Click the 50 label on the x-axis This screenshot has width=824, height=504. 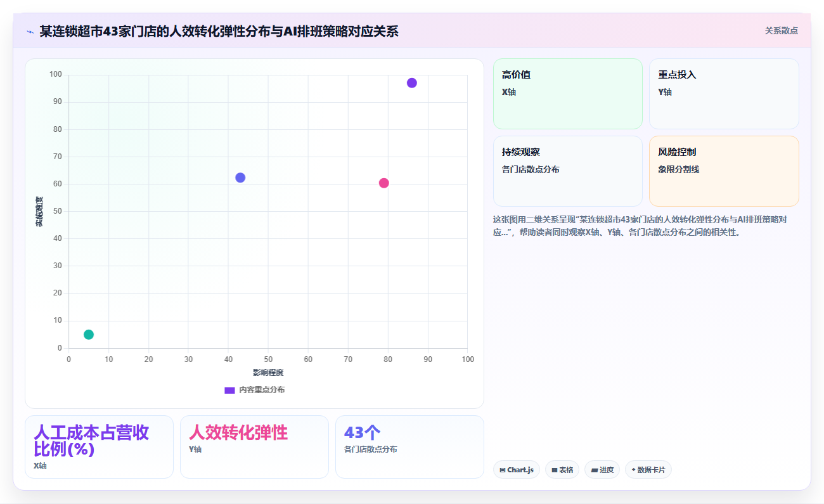click(x=268, y=359)
